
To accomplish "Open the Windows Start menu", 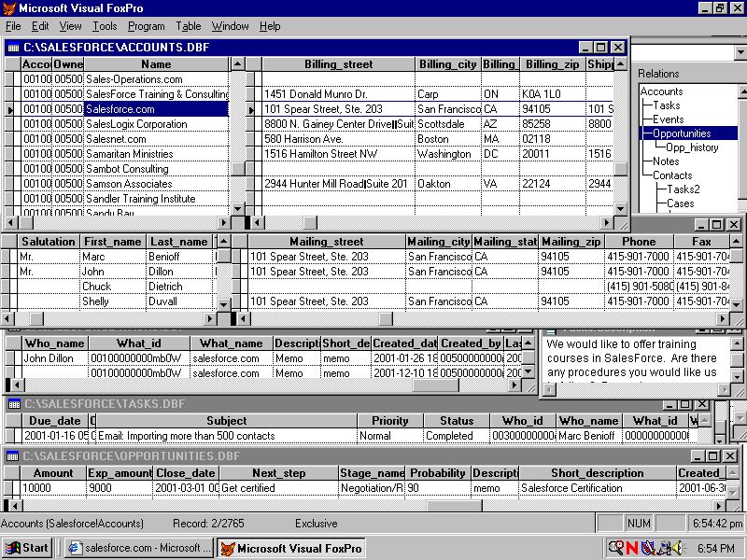I will pyautogui.click(x=27, y=548).
